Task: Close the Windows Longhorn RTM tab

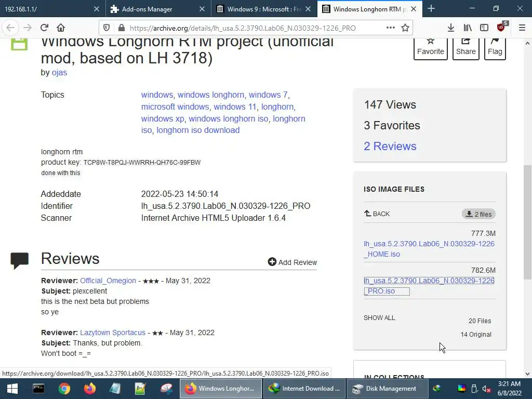Action: point(414,9)
